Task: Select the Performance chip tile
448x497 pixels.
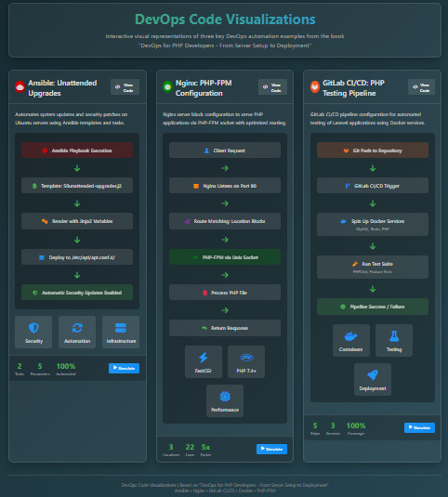Action: click(x=225, y=401)
